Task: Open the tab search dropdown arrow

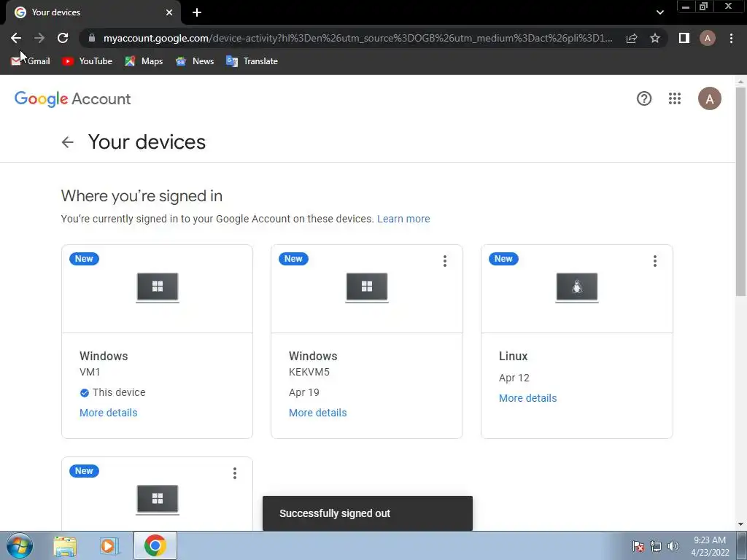Action: [659, 12]
